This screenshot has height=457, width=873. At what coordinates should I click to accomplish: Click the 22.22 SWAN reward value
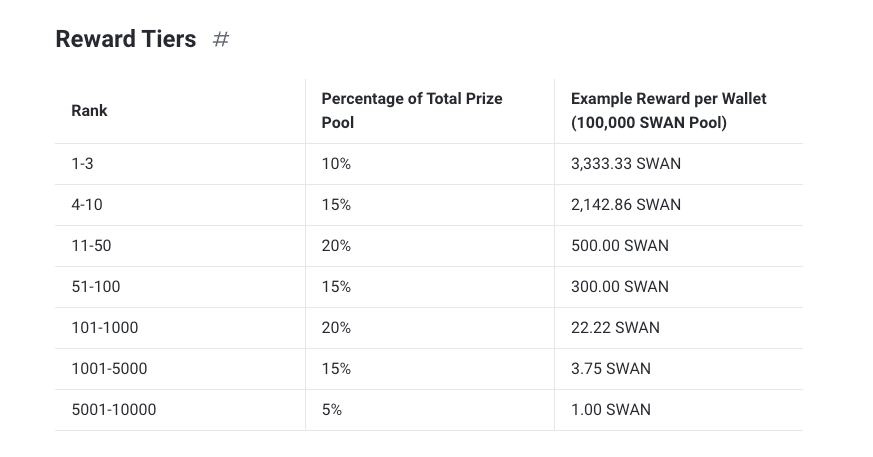point(615,328)
